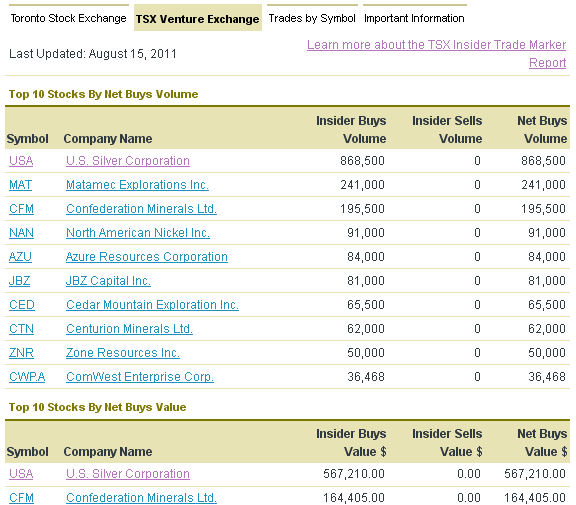Click the 65,500 Net Buys Volume cell
The width and height of the screenshot is (576, 505).
(547, 305)
